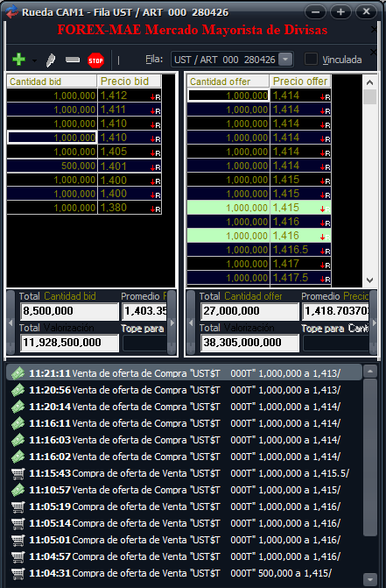Click red arrow R icon on 1,416.5 offer row
Screen dimensions: 386x588
(x=326, y=251)
